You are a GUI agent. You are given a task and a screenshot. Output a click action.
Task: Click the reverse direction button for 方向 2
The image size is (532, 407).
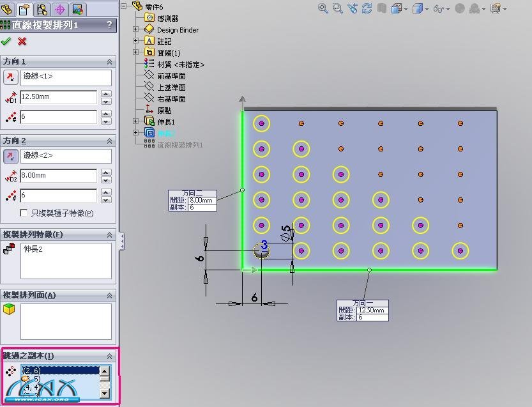11,157
